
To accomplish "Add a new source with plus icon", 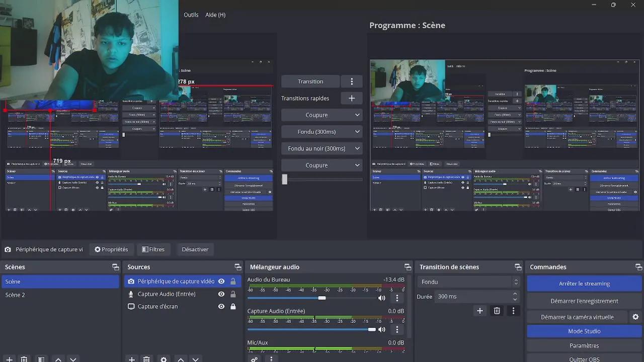I will click(x=132, y=359).
